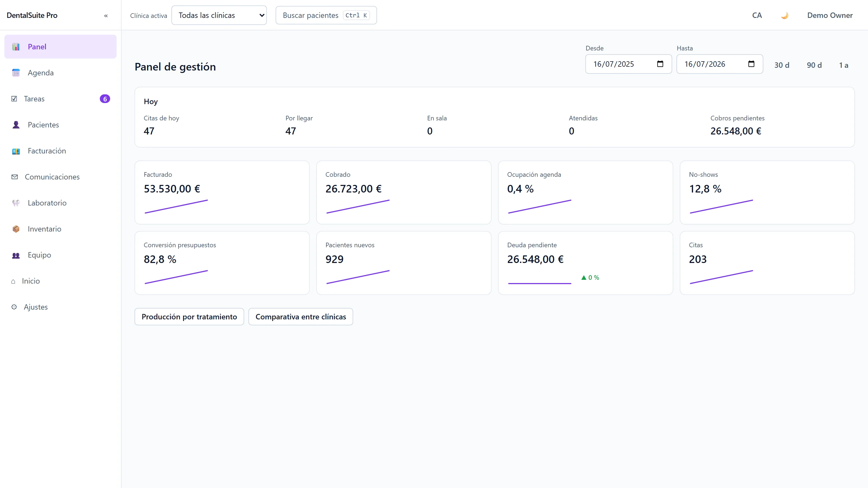Click the Inicio house icon
The width and height of the screenshot is (868, 488).
point(13,281)
